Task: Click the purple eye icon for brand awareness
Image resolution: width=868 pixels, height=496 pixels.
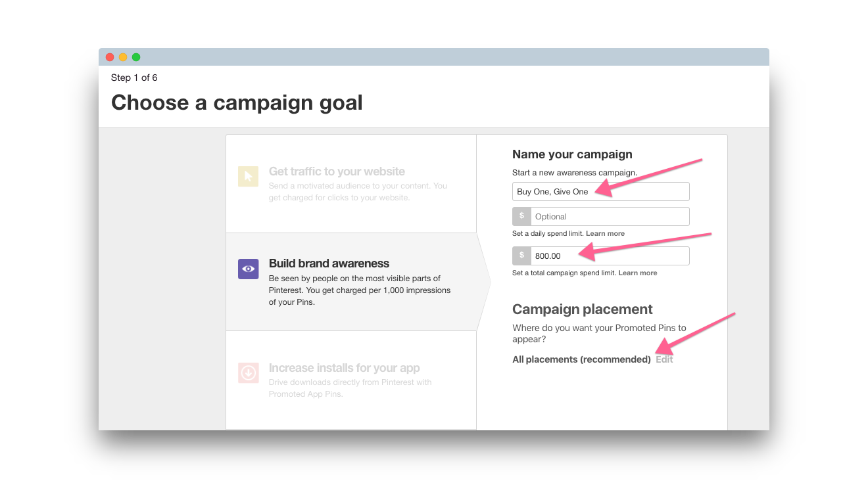Action: pyautogui.click(x=248, y=269)
